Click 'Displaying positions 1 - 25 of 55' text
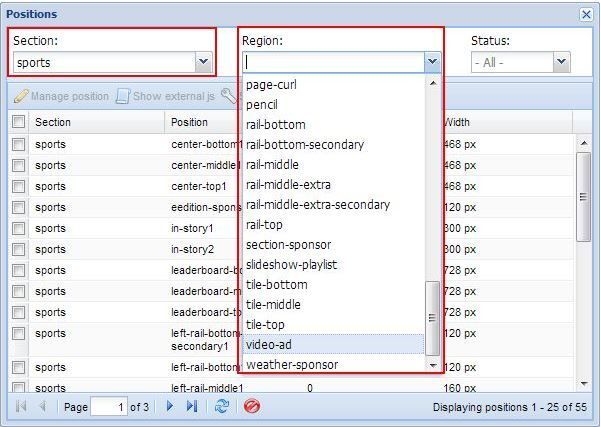 (510, 407)
